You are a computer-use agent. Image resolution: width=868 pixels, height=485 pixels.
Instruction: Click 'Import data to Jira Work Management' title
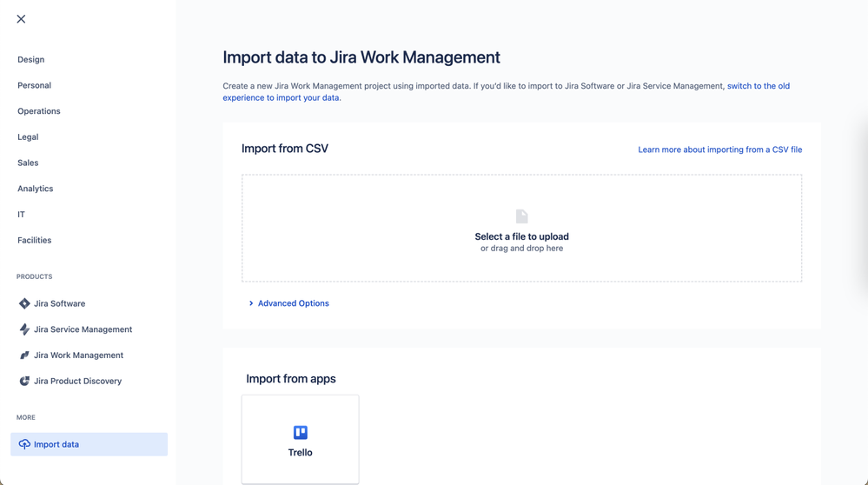click(361, 57)
